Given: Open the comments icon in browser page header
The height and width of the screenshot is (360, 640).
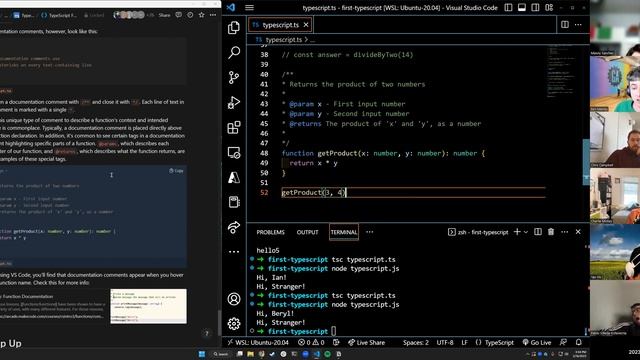Looking at the screenshot, I should 179,15.
